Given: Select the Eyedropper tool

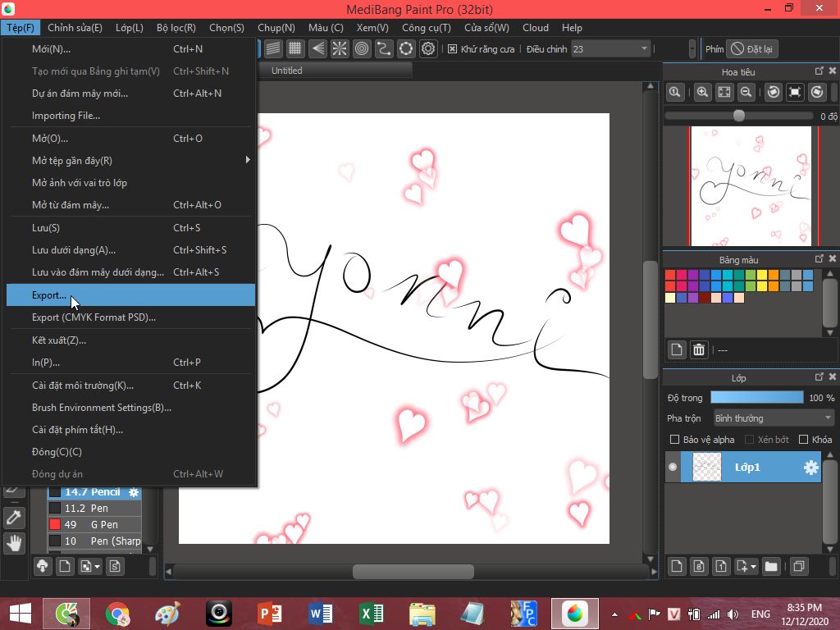Looking at the screenshot, I should pyautogui.click(x=14, y=518).
